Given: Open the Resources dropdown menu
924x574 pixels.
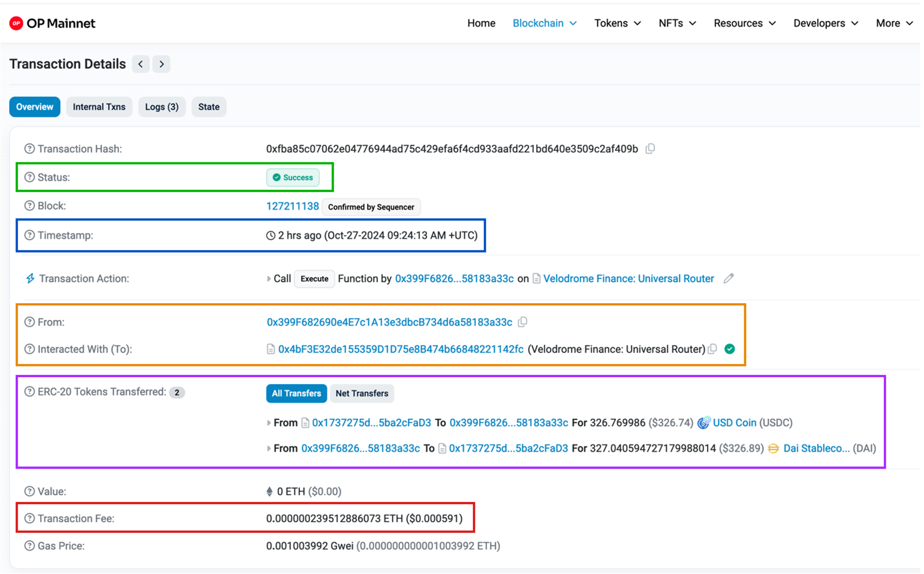Looking at the screenshot, I should tap(745, 23).
